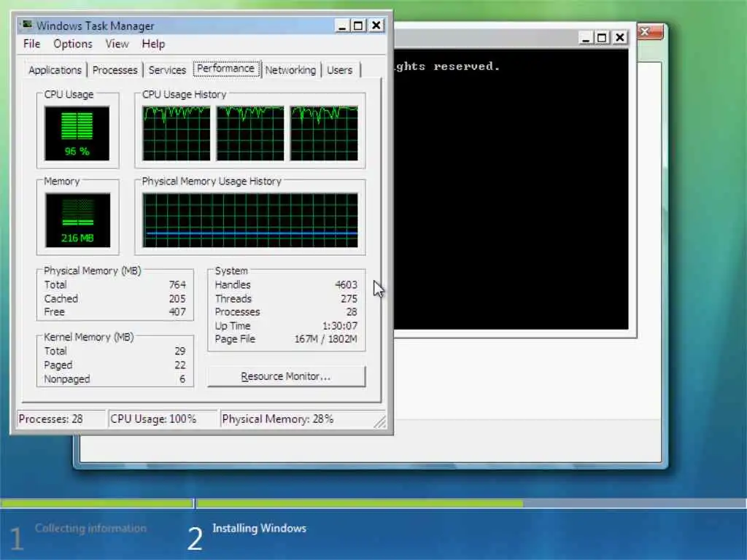Click the Task Manager title bar icon
The image size is (747, 560).
coord(27,24)
